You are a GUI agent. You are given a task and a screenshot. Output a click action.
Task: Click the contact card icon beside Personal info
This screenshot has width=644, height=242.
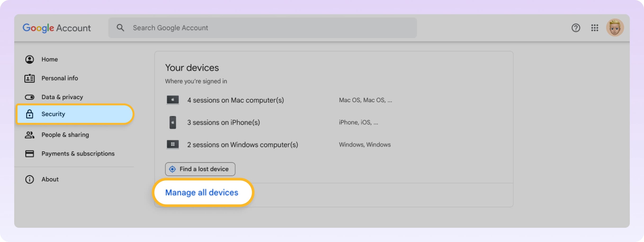[x=29, y=78]
